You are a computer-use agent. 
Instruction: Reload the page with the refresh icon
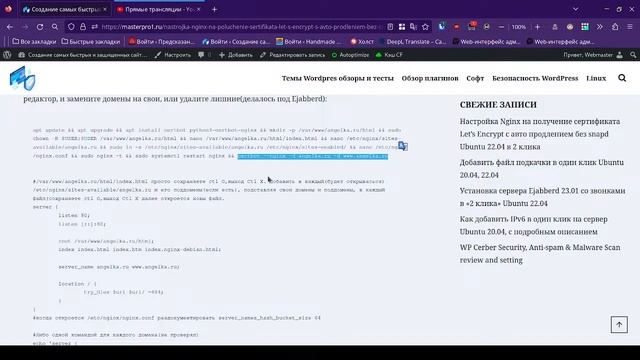(x=40, y=27)
